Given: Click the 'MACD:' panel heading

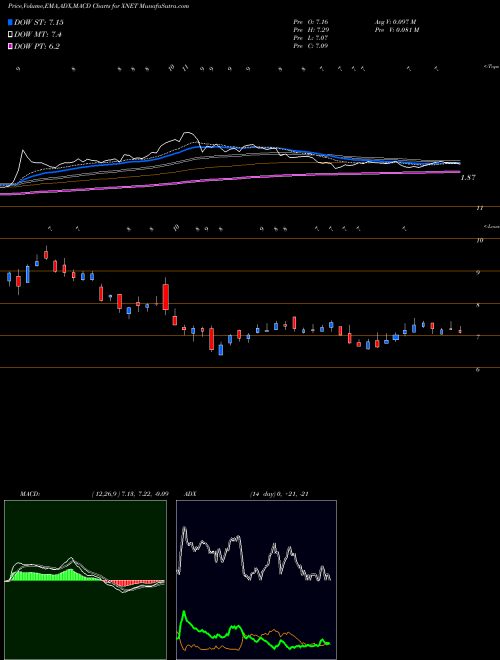Looking at the screenshot, I should coord(30,494).
